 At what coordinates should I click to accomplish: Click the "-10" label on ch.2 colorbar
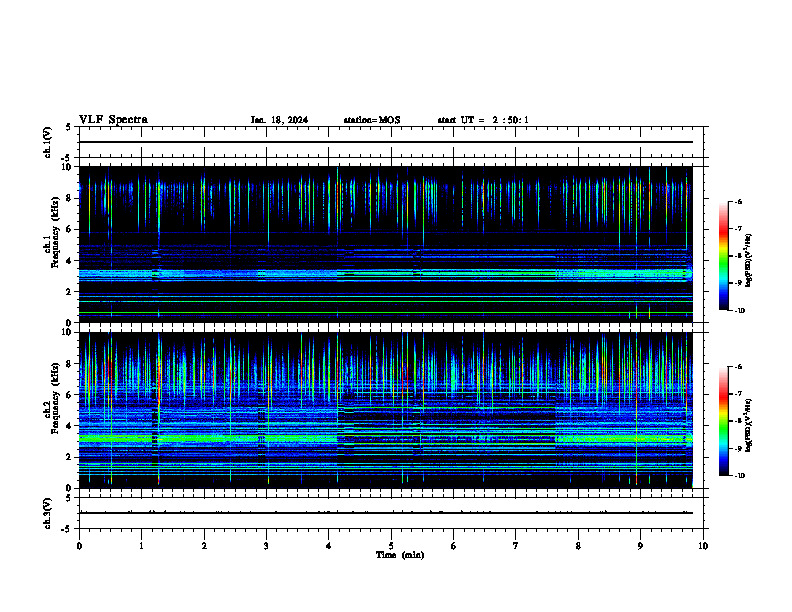739,476
